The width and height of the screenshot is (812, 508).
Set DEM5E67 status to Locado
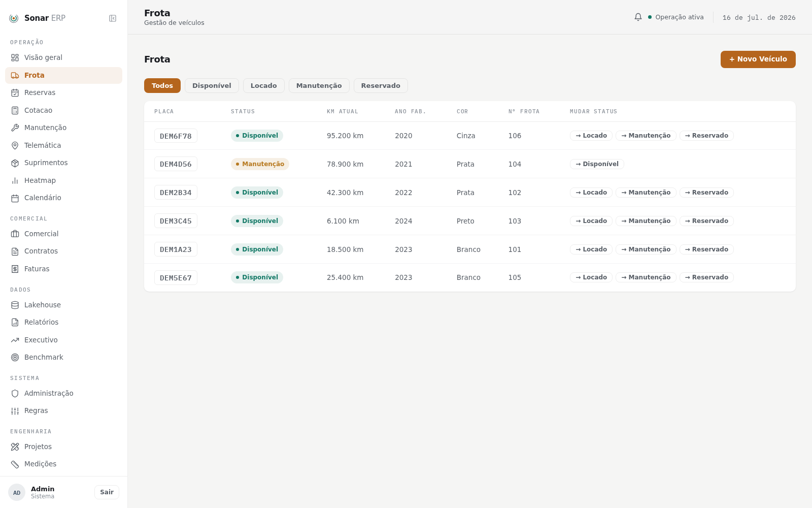point(591,277)
